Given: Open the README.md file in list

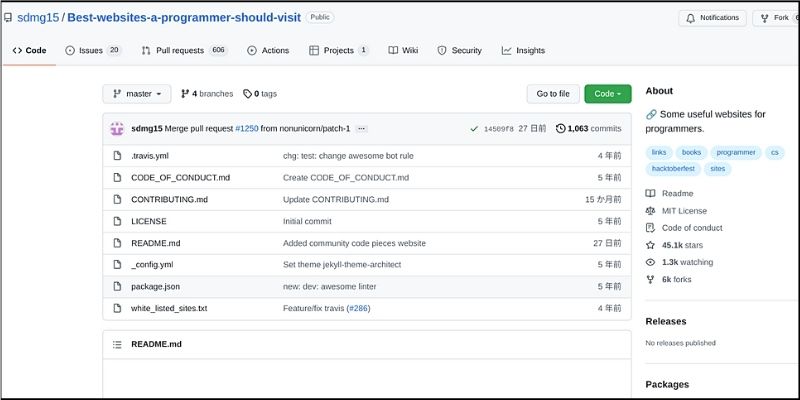Looking at the screenshot, I should pyautogui.click(x=156, y=243).
